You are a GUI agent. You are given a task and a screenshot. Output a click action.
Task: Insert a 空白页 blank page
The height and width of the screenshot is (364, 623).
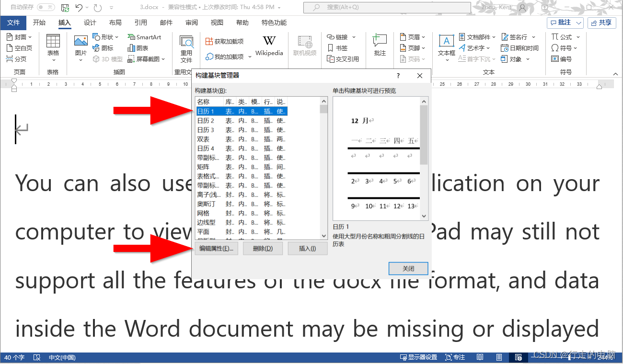19,48
